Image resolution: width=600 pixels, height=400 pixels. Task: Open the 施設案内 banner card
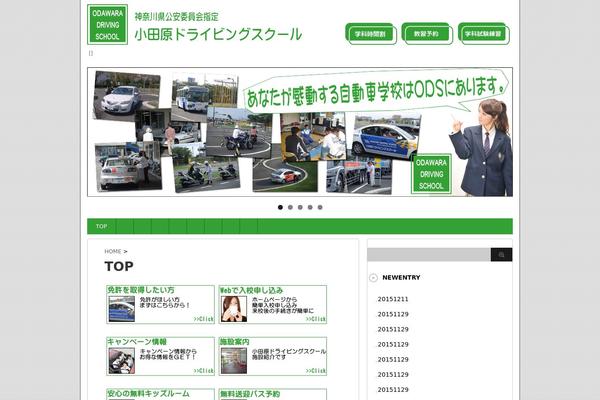(x=273, y=356)
